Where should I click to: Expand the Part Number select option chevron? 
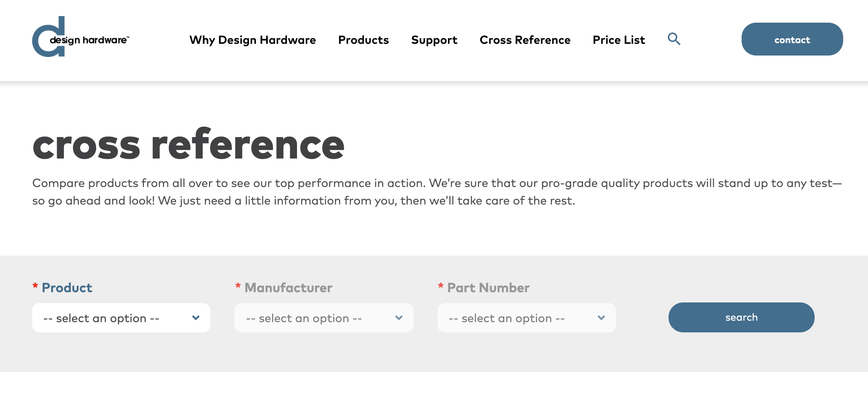point(601,318)
